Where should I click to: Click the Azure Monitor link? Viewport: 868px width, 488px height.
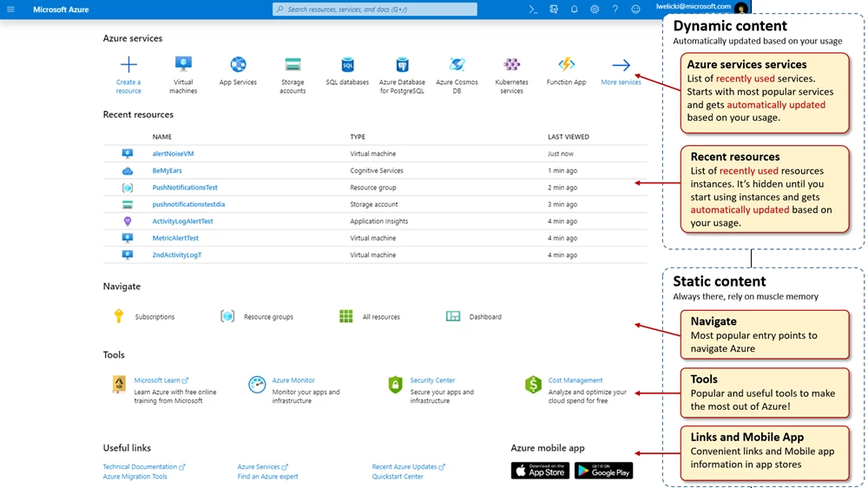click(x=293, y=380)
